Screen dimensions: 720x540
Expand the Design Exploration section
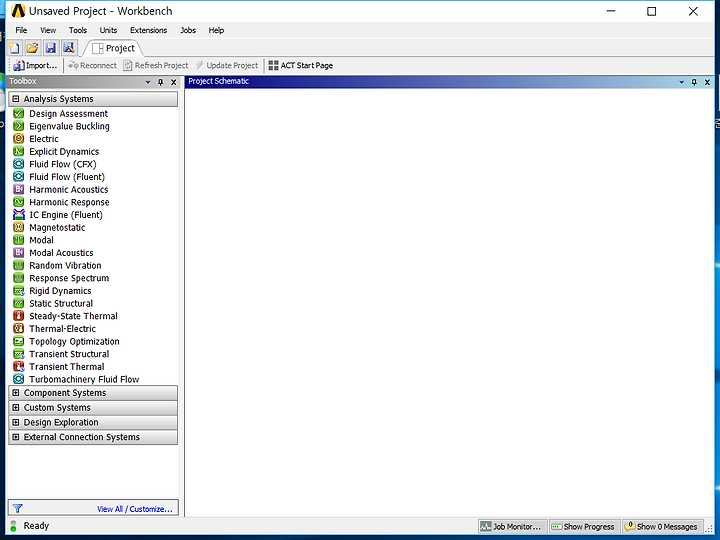coord(16,422)
